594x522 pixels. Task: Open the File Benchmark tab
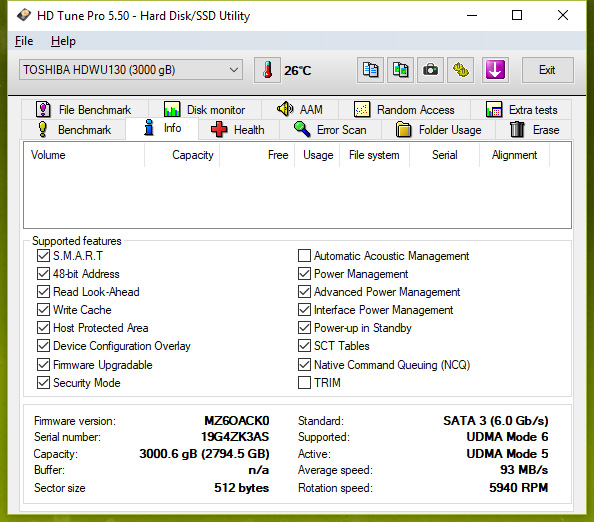pyautogui.click(x=84, y=110)
